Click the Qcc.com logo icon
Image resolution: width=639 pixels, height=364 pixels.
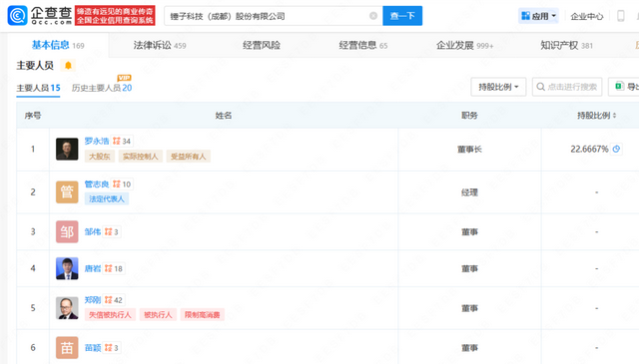pyautogui.click(x=18, y=16)
